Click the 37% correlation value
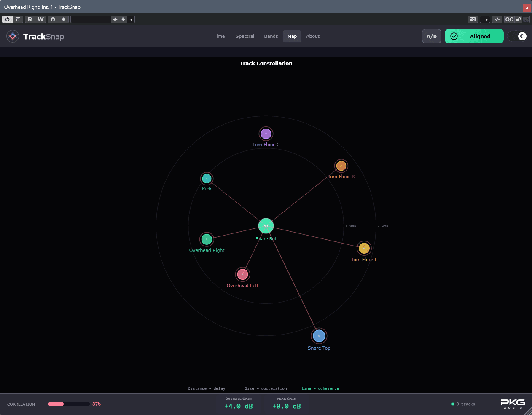The image size is (532, 415). coord(97,404)
